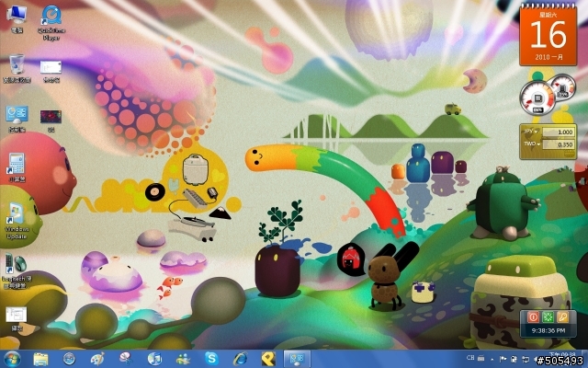The height and width of the screenshot is (368, 588).
Task: Switch to the active Control Panel taskbar button
Action: pyautogui.click(x=297, y=359)
